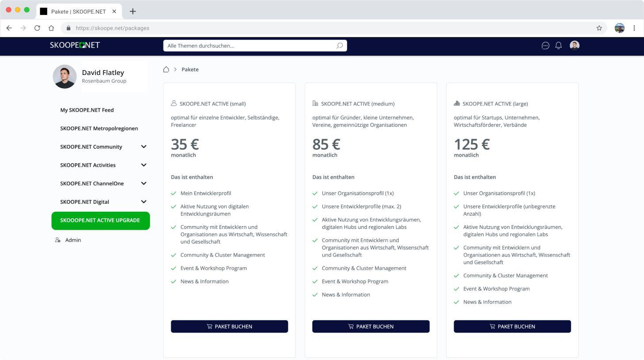Select SKOOPE.NET Digital menu item
Viewport: 644px width, 360px height.
(x=84, y=202)
